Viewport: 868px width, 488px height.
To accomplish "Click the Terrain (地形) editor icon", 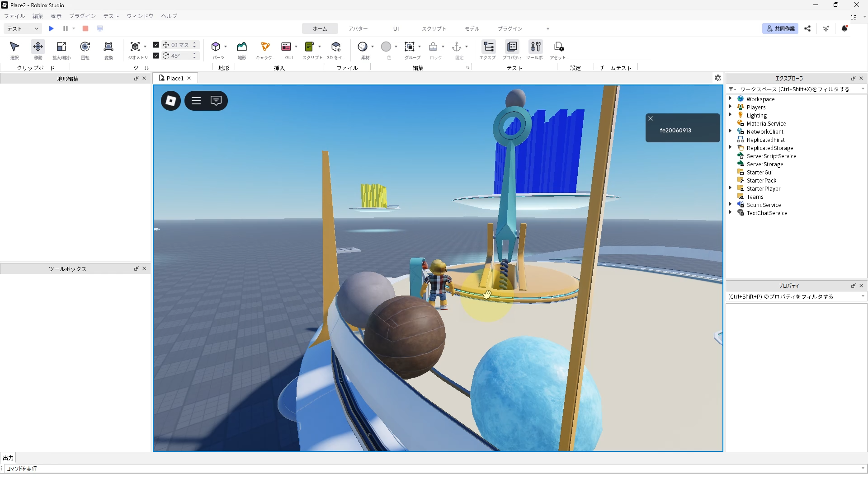I will (x=242, y=47).
